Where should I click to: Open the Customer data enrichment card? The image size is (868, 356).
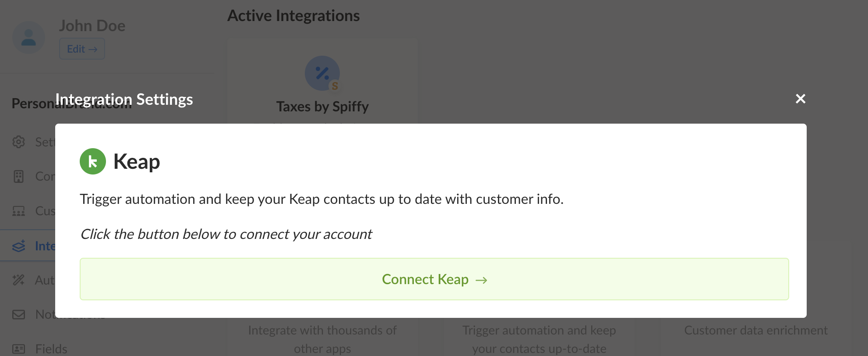[756, 330]
